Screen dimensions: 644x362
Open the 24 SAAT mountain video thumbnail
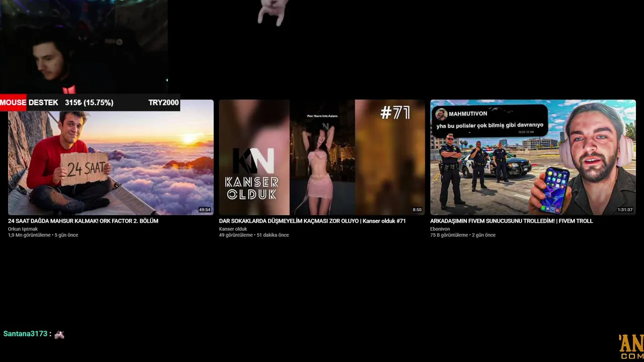point(111,157)
